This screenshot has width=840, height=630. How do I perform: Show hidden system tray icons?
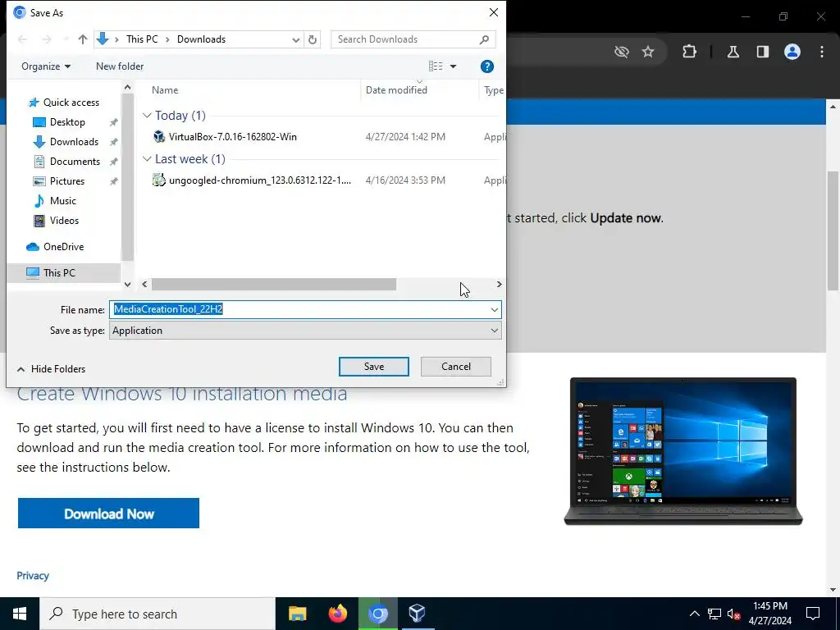694,614
